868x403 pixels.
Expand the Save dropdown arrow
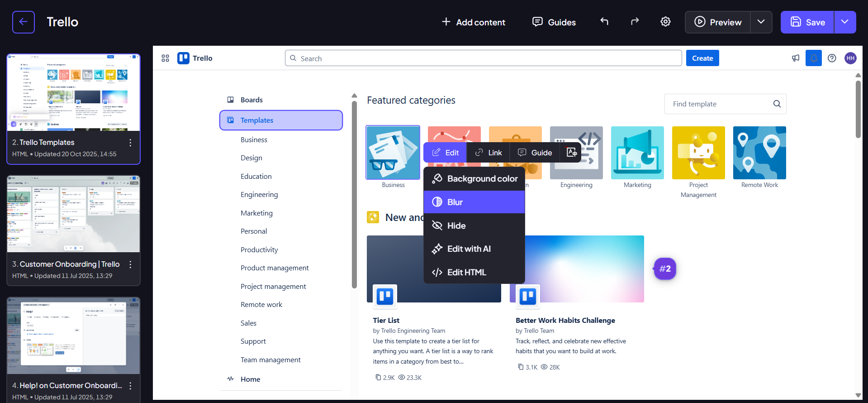(845, 22)
